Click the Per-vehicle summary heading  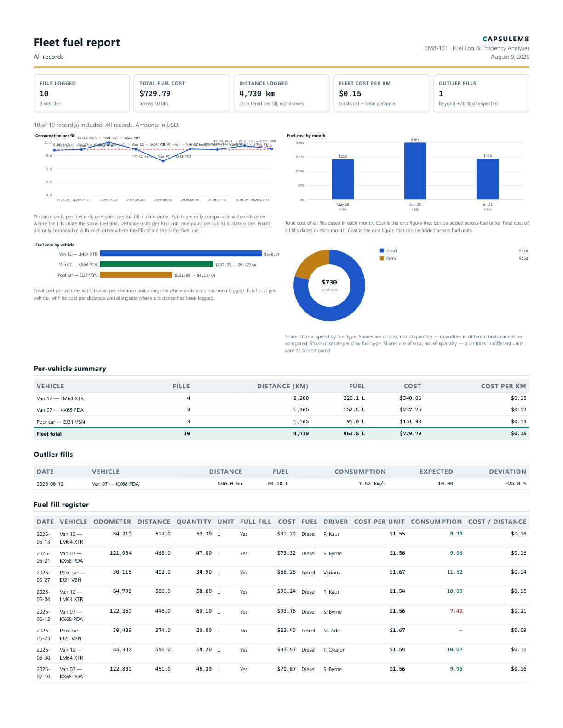[x=70, y=369]
